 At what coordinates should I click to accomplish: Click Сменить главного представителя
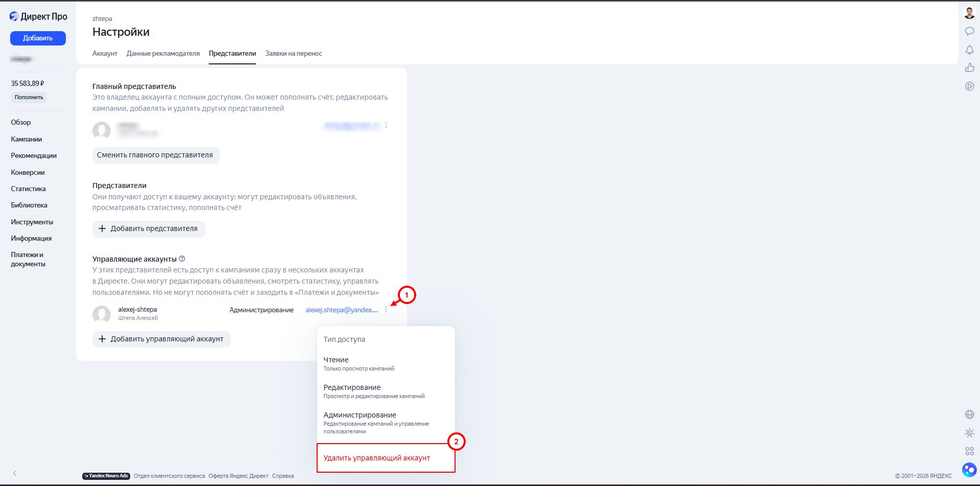tap(156, 155)
